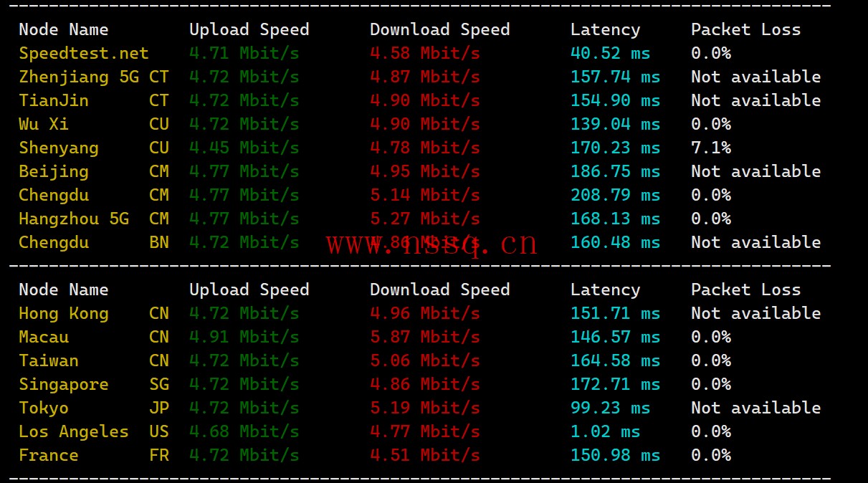Click TianJin's Not available packet loss text

click(756, 100)
